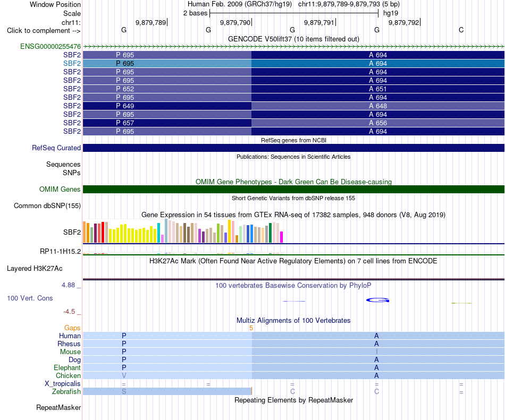Click the 'Click to complement -->' label
Image resolution: width=505 pixels, height=420 pixels.
point(44,31)
